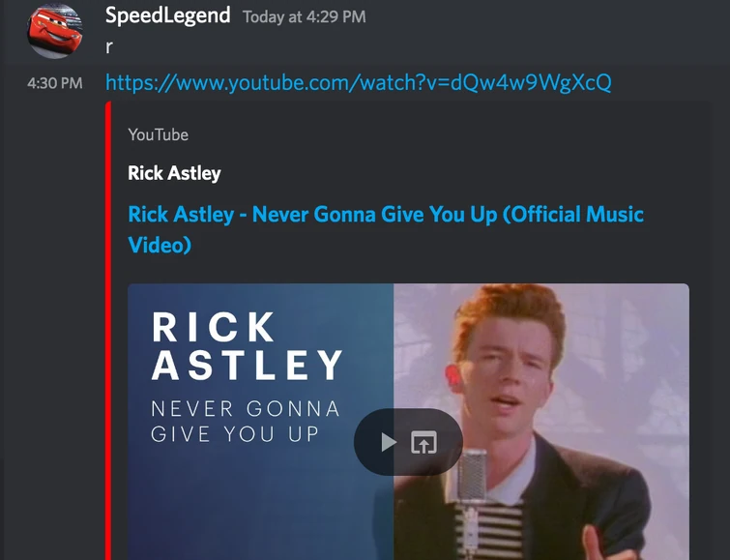Click the Today at 4:29 PM timestamp

pos(304,17)
